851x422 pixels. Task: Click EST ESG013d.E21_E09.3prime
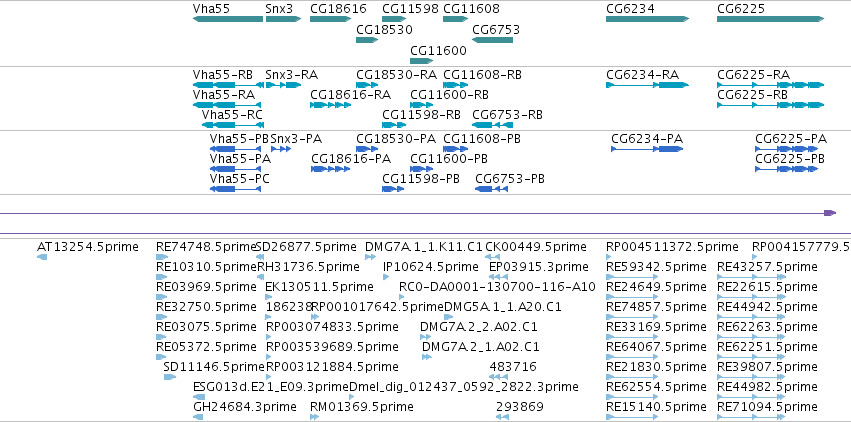pyautogui.click(x=270, y=387)
